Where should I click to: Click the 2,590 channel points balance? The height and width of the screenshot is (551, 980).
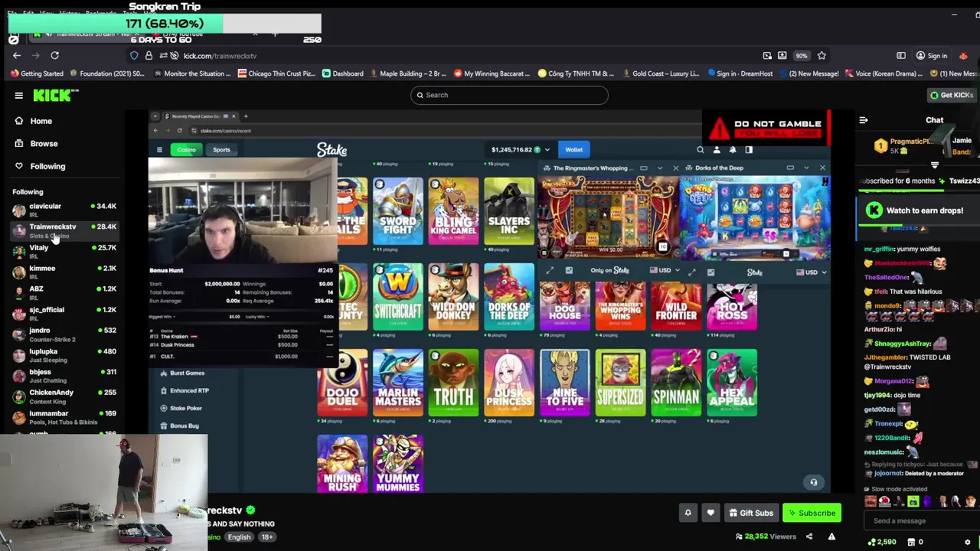click(x=882, y=542)
